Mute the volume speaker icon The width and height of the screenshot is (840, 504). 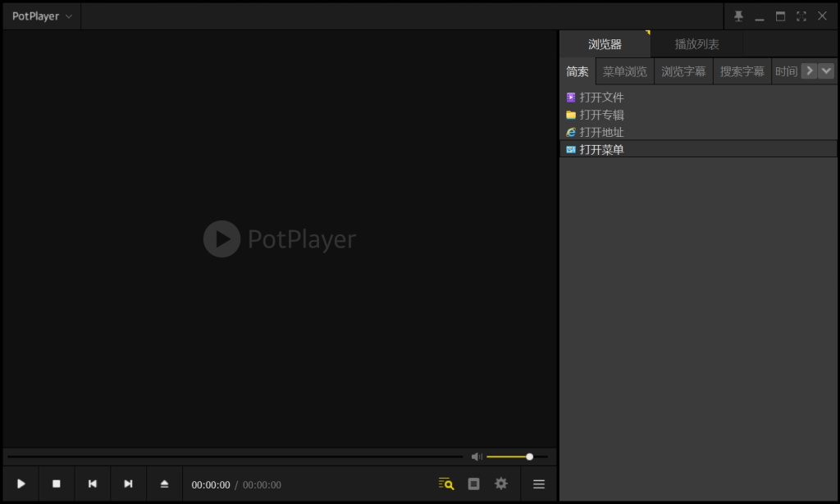[477, 456]
